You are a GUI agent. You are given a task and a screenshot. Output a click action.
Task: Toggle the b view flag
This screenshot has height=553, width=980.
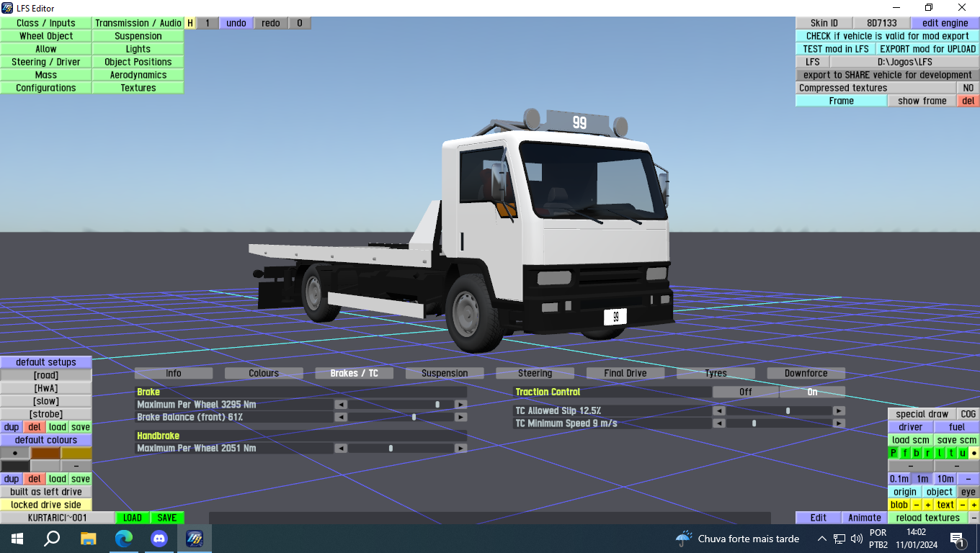pos(917,454)
